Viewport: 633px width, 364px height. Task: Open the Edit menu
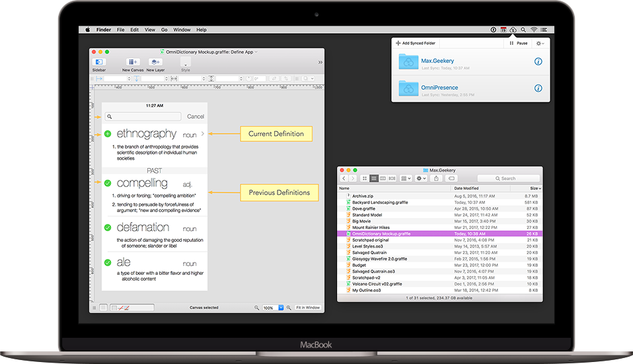point(134,30)
